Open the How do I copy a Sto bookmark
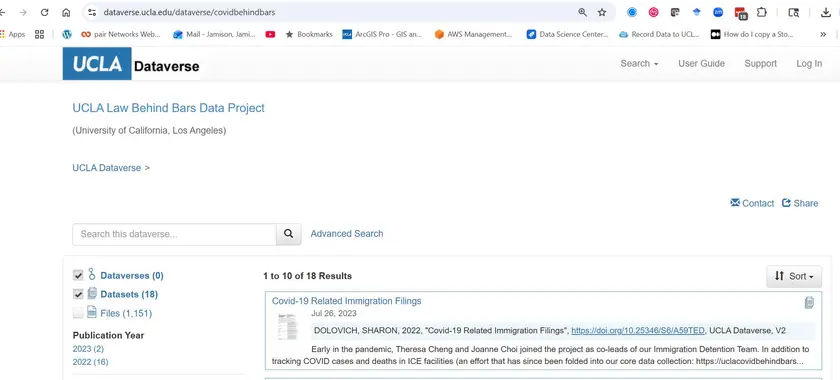The height and width of the screenshot is (380, 840). 752,34
